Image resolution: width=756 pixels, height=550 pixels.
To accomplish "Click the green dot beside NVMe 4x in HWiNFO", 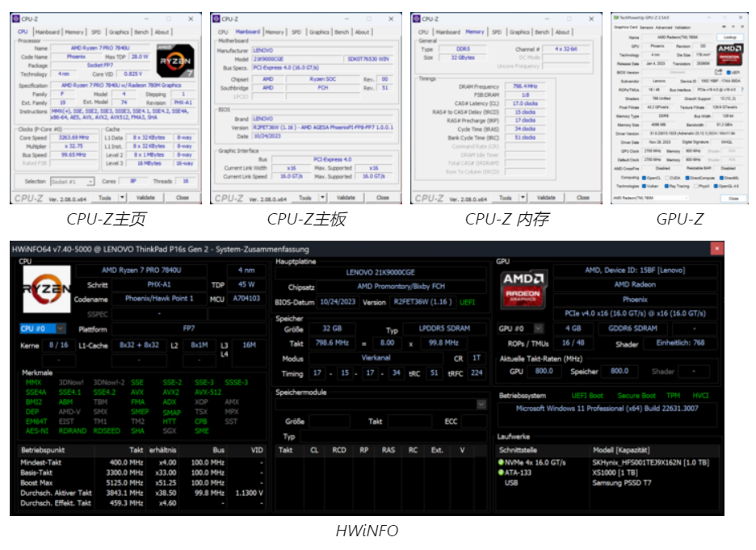I will pos(501,462).
